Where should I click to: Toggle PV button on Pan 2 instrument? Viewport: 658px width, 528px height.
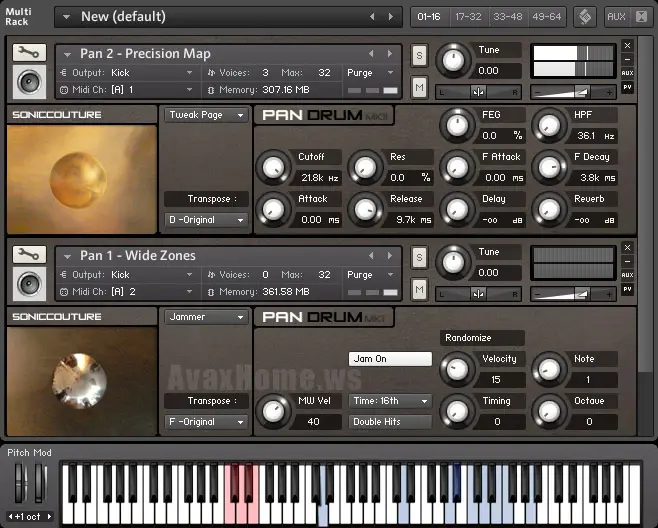pyautogui.click(x=627, y=87)
